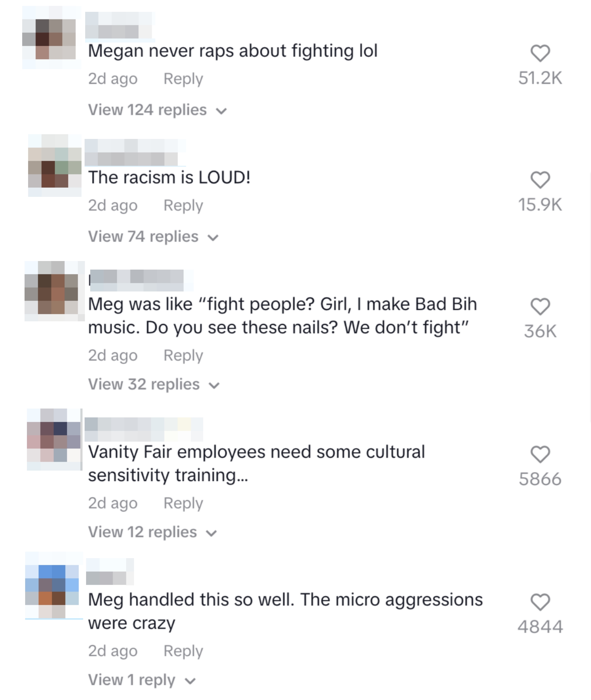Reply to the cultural sensitivity training comment
This screenshot has height=700, width=591.
pos(183,503)
